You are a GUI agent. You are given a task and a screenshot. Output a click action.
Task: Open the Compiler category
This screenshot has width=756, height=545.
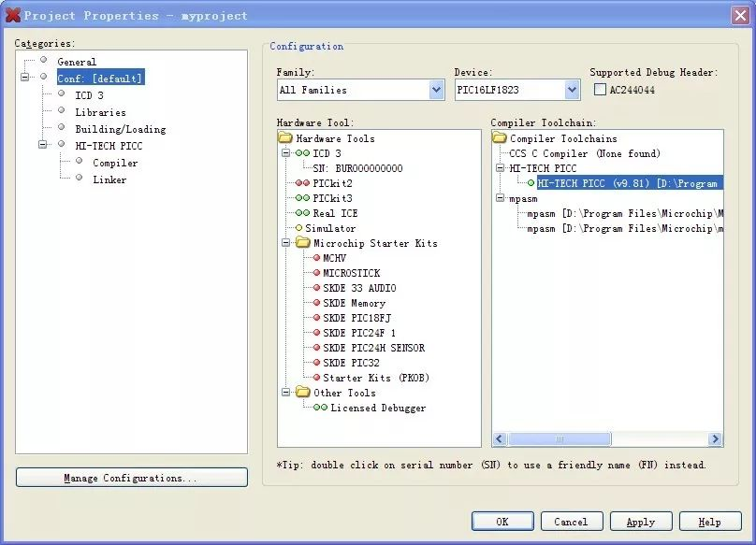115,163
